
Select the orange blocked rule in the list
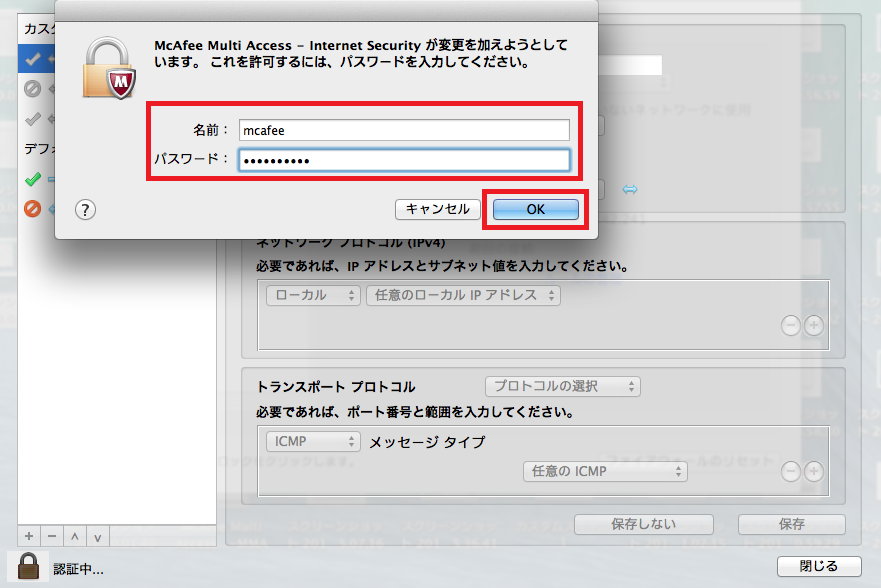[33, 209]
